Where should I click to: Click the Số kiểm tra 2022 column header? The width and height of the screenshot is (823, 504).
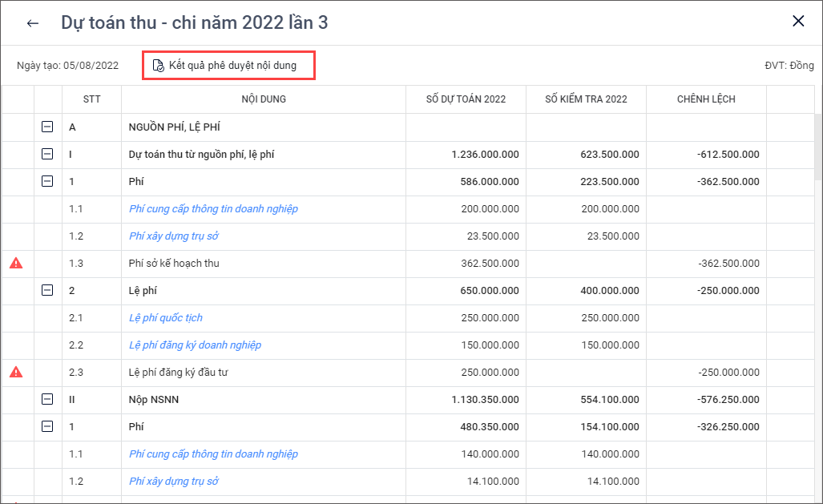(586, 99)
